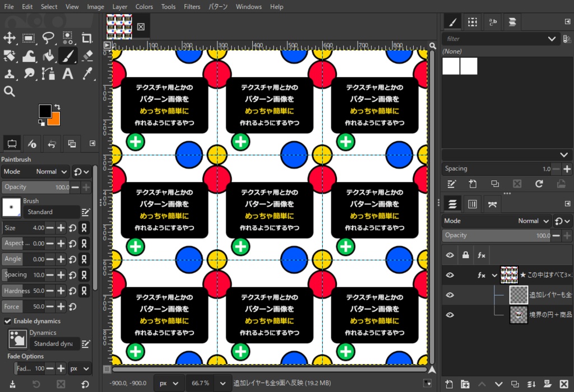Select the Fuzzy Select tool
Image resolution: width=574 pixels, height=392 pixels.
(x=67, y=38)
